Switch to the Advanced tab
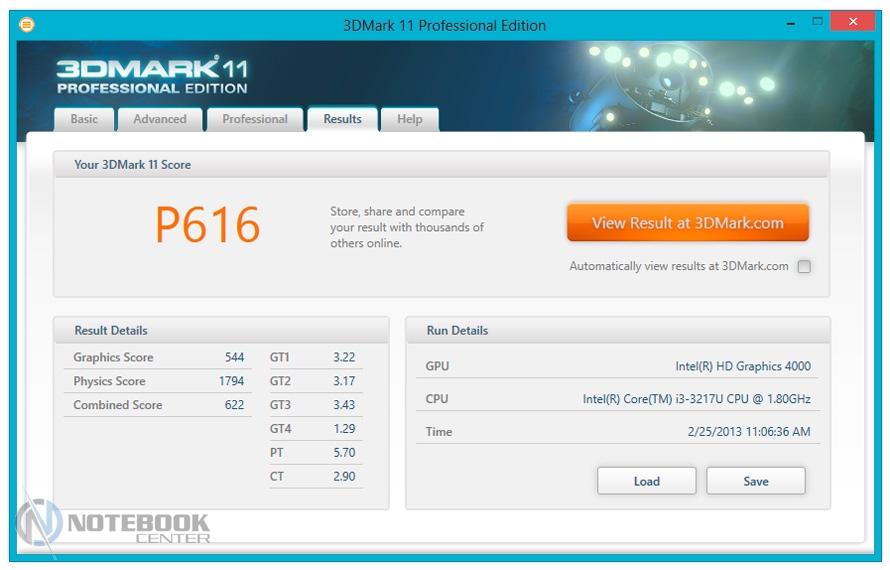Viewport: 890px width, 570px height. point(160,119)
